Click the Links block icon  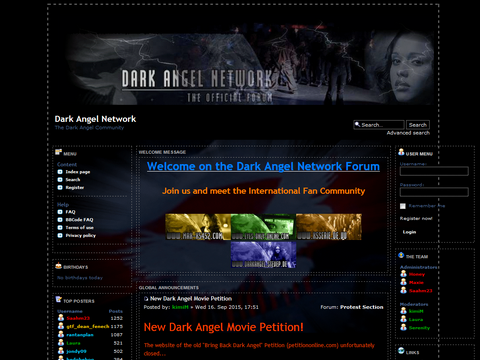tap(401, 351)
